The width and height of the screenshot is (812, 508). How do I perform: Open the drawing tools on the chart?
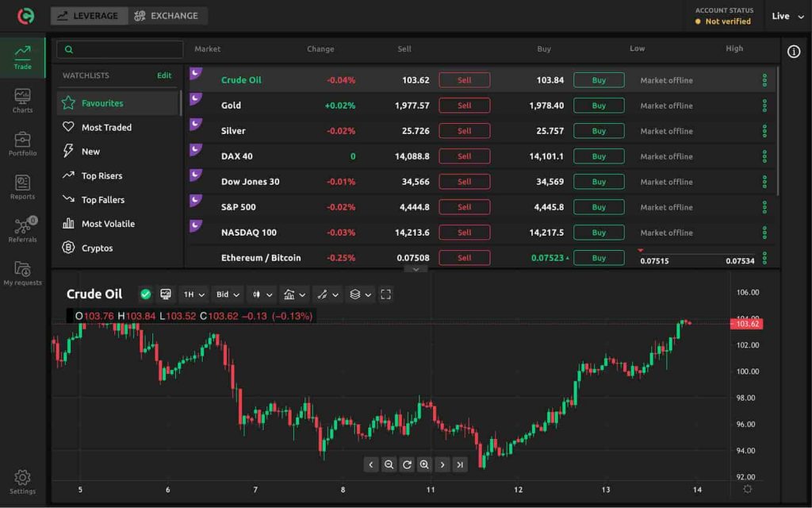click(x=327, y=294)
